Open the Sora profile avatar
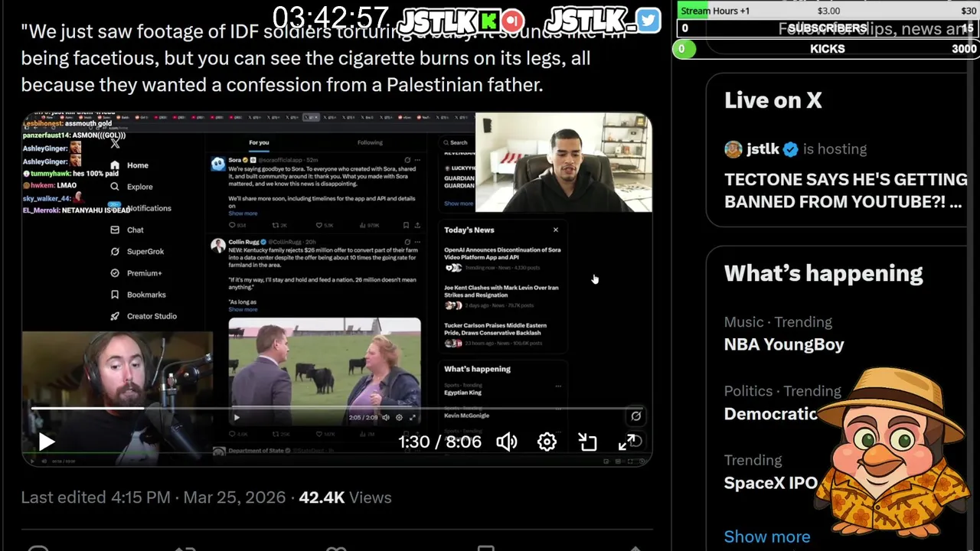980x551 pixels. [217, 163]
